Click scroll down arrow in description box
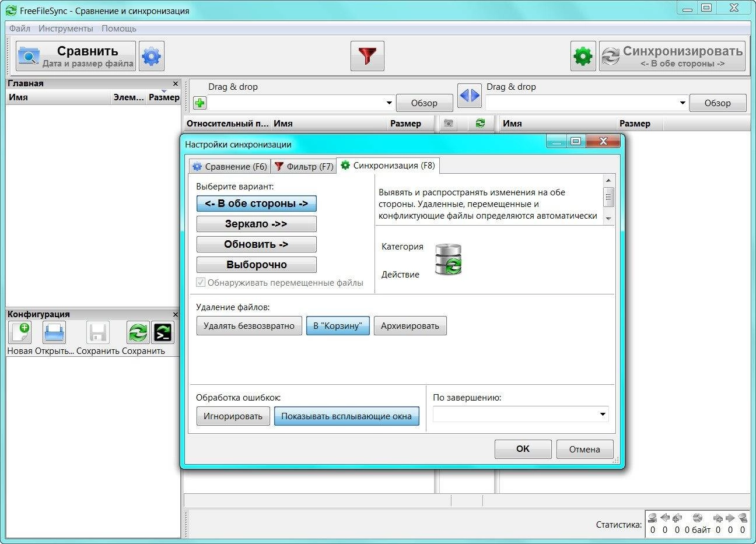The height and width of the screenshot is (544, 756). click(608, 219)
